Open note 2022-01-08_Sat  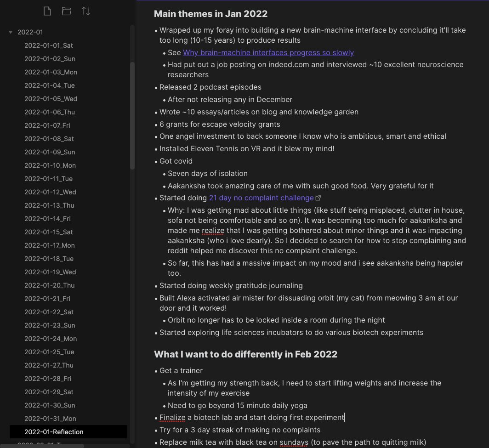49,139
